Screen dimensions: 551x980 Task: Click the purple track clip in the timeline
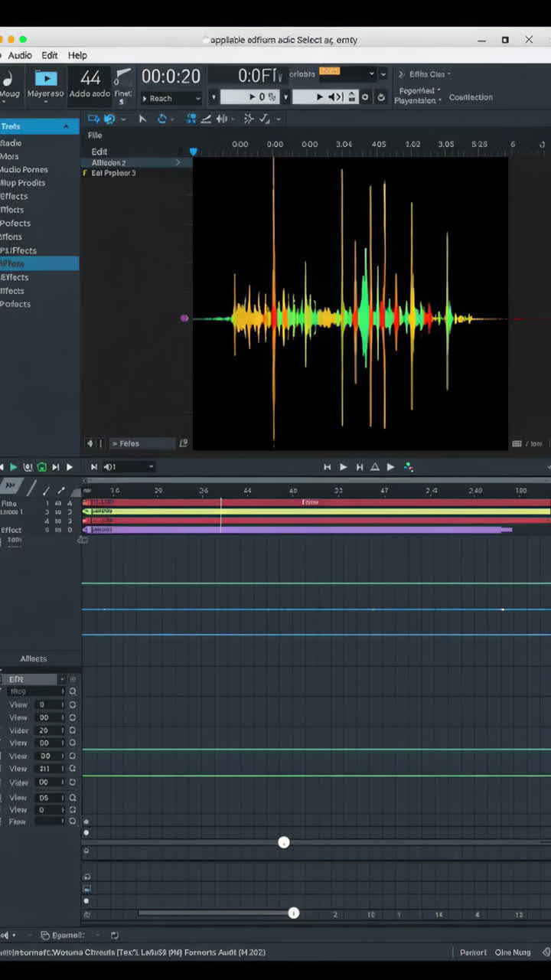(297, 529)
